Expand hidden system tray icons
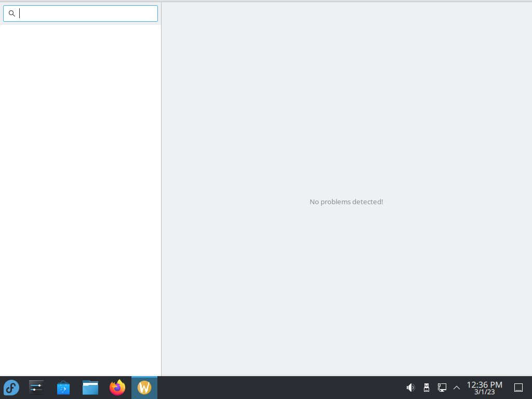The width and height of the screenshot is (532, 399). tap(457, 388)
